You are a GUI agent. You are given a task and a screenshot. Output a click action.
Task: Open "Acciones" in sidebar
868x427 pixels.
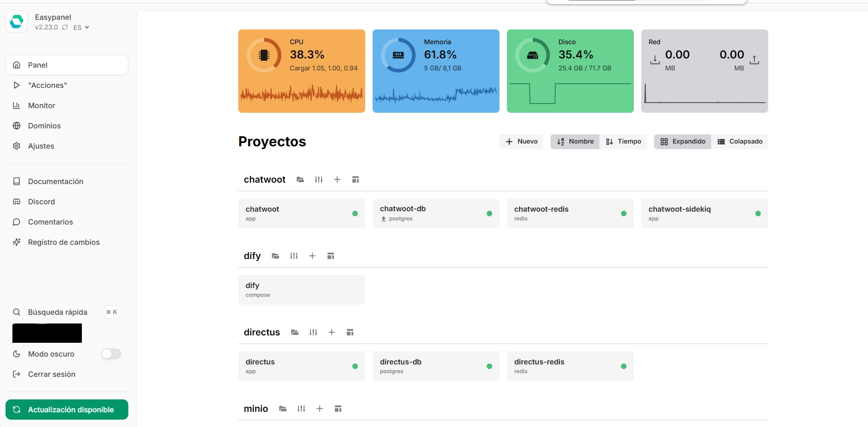[67, 85]
